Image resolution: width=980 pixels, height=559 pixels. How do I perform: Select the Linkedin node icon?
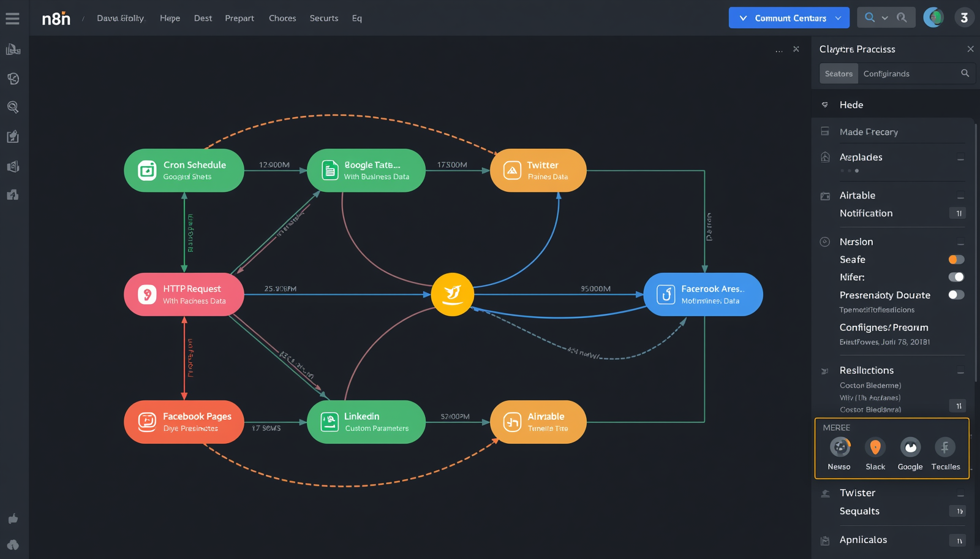click(x=330, y=422)
